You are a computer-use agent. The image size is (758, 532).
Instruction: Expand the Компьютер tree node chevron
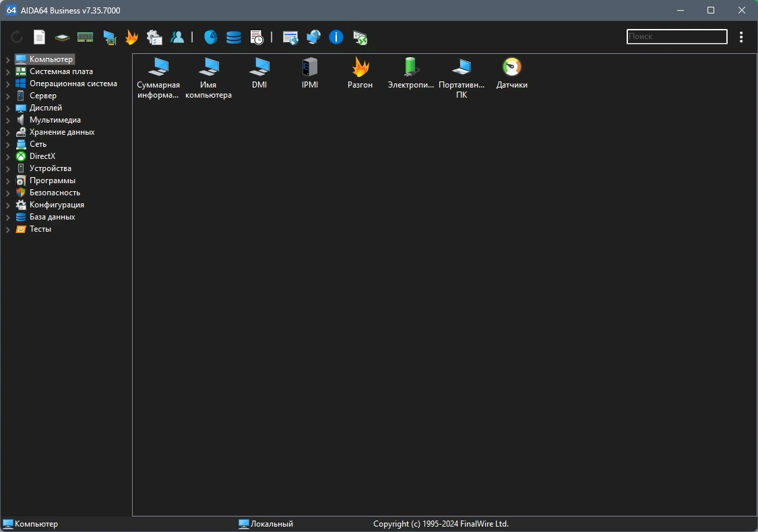click(7, 59)
